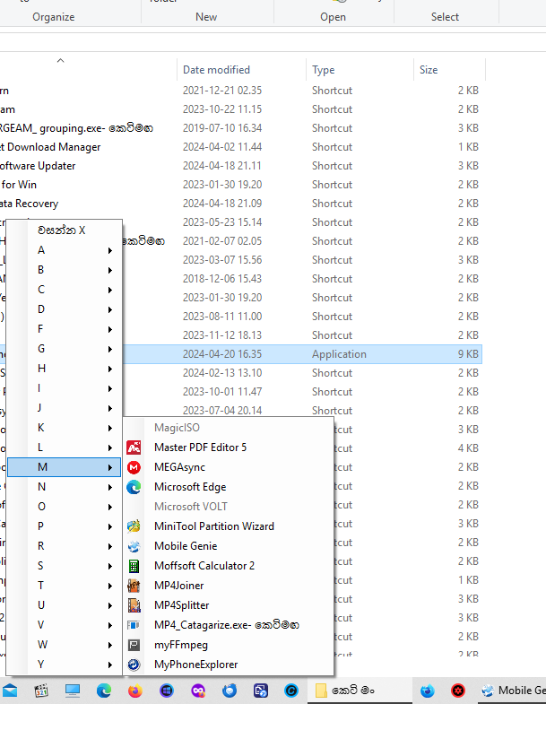Select the 'ata Recovery' file row

[241, 204]
